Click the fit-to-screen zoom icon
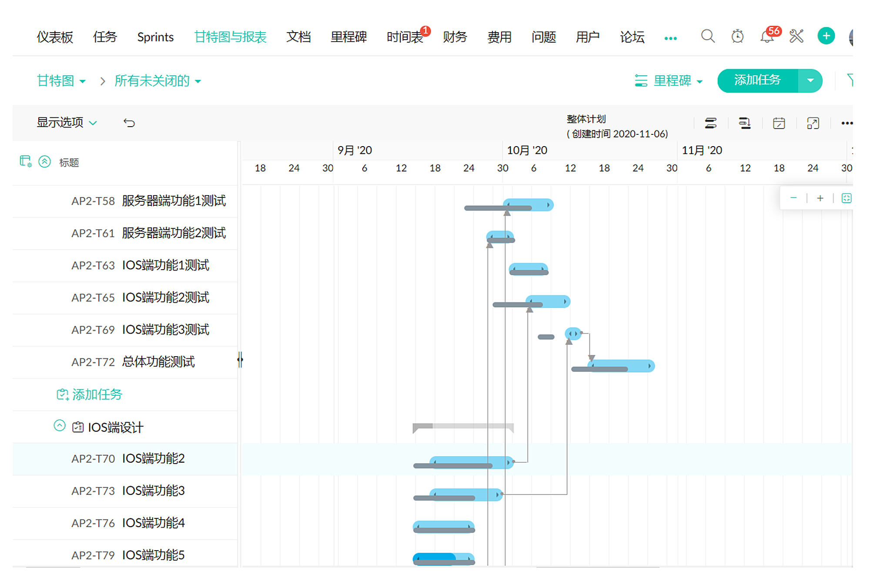The height and width of the screenshot is (588, 870). tap(846, 198)
